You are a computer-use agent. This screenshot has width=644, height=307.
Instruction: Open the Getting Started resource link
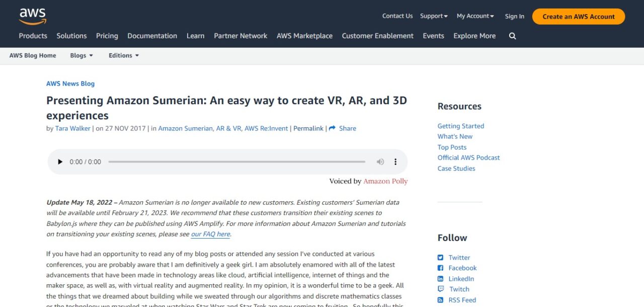461,126
